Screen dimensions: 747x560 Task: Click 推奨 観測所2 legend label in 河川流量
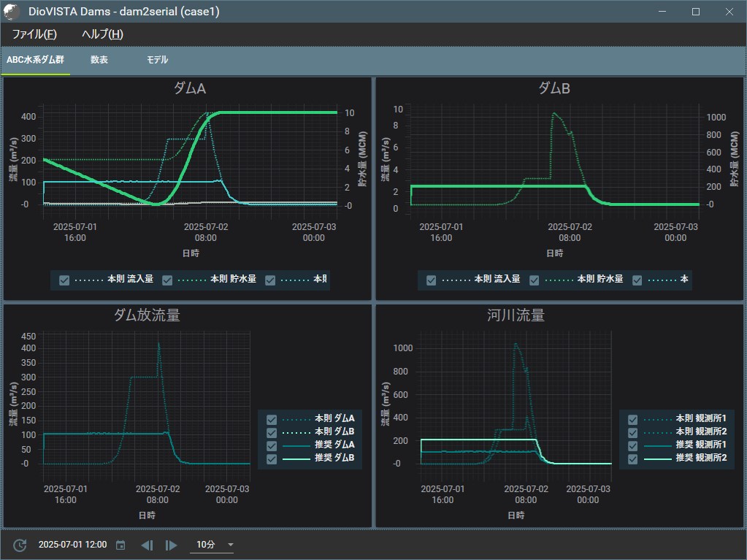[x=701, y=458]
